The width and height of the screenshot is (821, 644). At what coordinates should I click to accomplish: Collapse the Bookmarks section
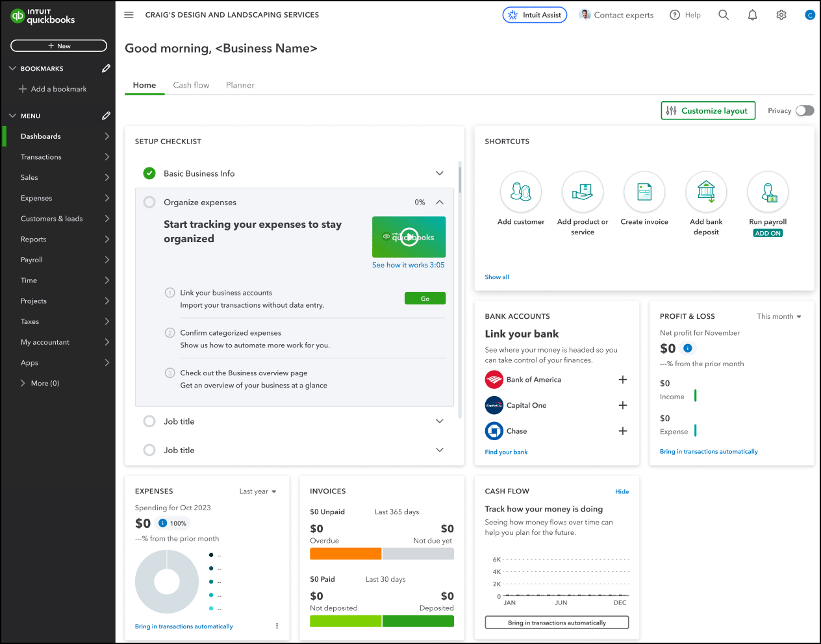point(12,68)
